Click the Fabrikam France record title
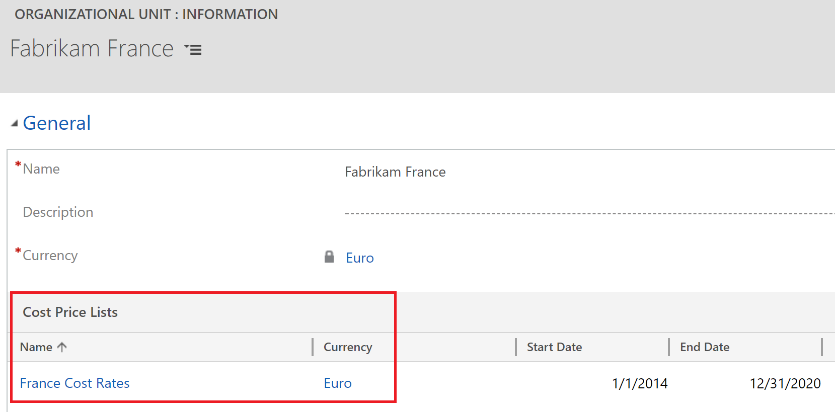Screen dimensions: 835x412 pyautogui.click(x=92, y=49)
